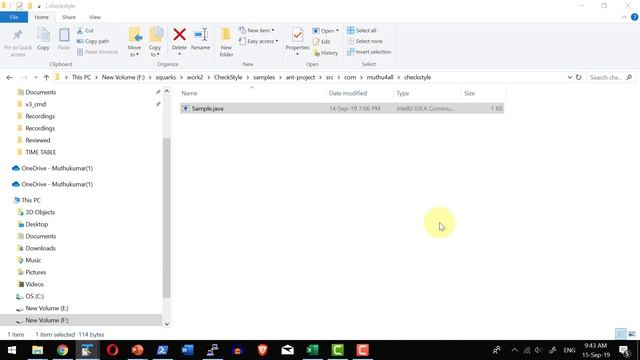Sort by the Name column

pyautogui.click(x=252, y=93)
